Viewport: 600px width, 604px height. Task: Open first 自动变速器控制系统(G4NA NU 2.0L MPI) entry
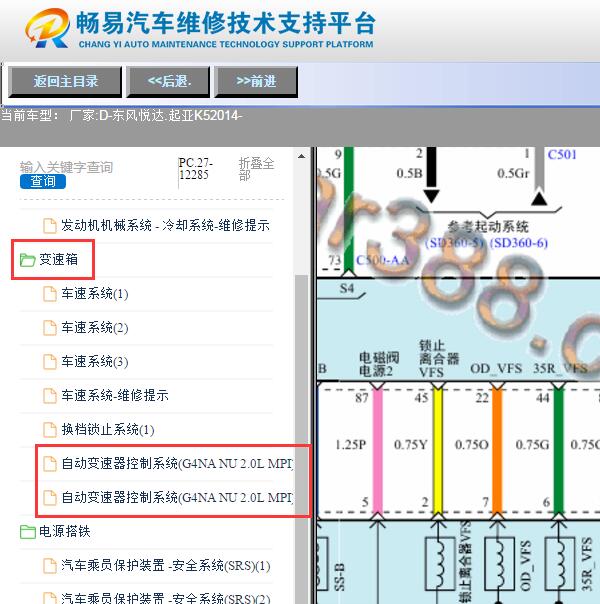(177, 463)
